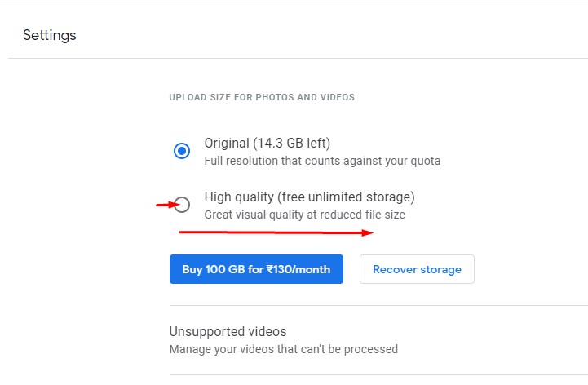Click the blue dot inside the Original radio

click(x=182, y=151)
